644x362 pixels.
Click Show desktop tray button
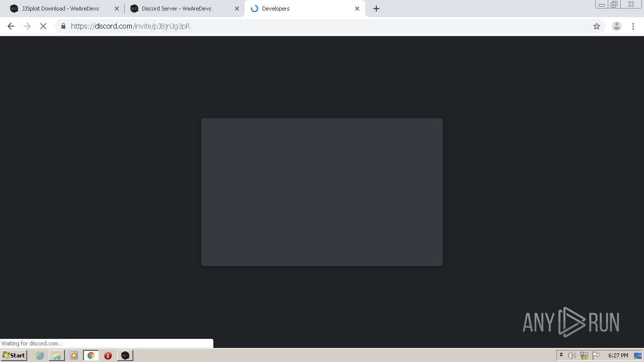(x=638, y=355)
